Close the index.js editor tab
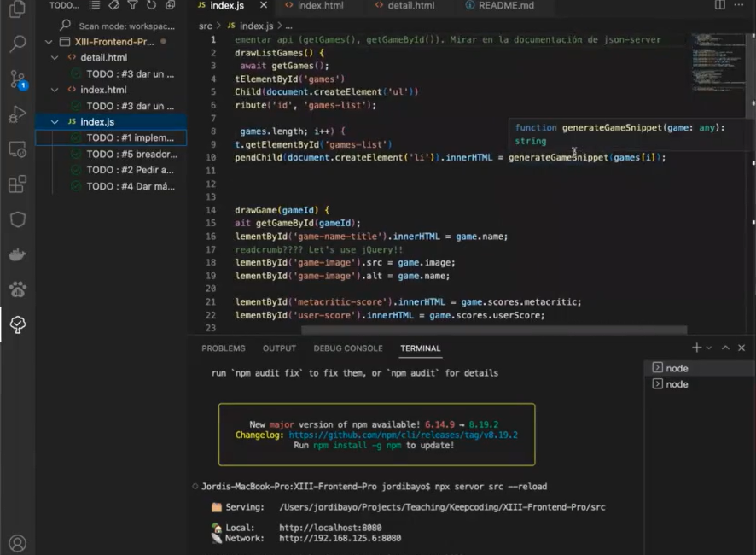 tap(264, 5)
